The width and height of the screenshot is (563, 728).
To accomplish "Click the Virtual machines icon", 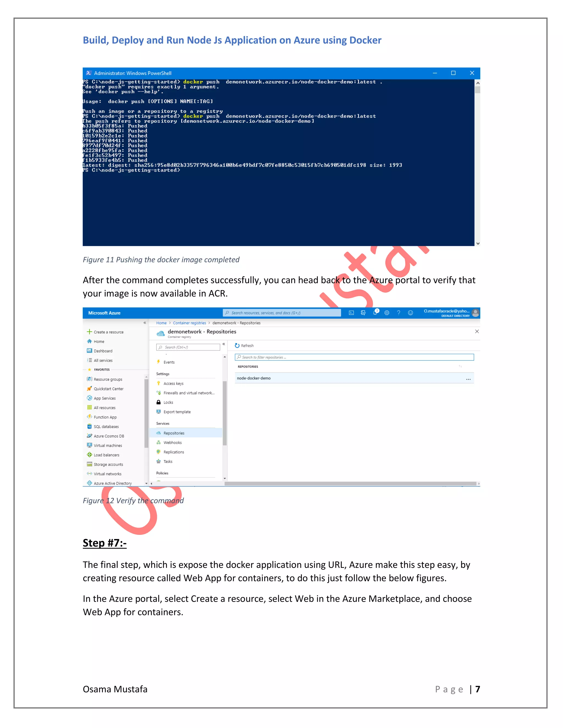I will [x=89, y=445].
